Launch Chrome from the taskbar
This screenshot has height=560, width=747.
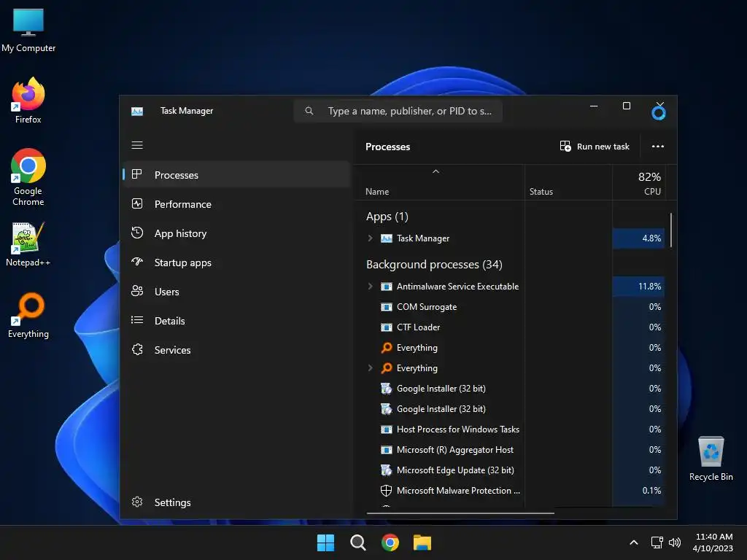tap(390, 542)
